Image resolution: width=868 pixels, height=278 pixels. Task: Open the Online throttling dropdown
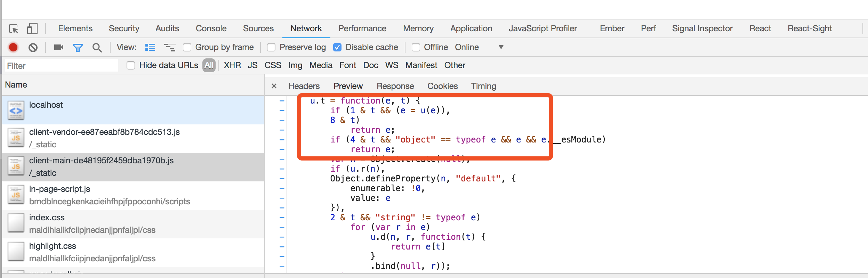479,47
